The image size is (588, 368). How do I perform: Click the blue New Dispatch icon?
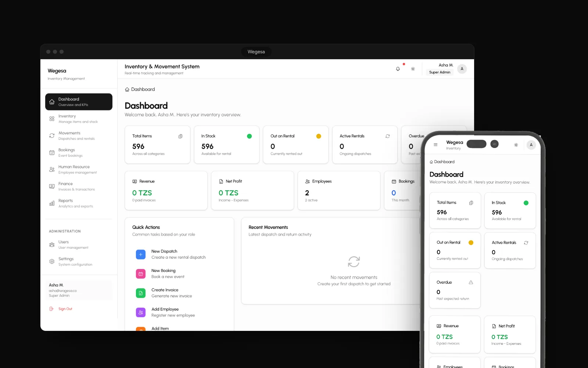click(x=141, y=254)
